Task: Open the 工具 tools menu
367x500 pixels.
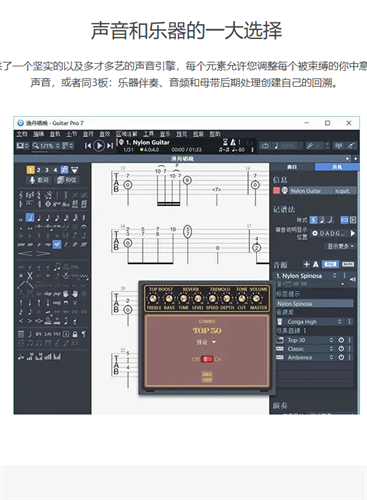Action: pyautogui.click(x=149, y=134)
